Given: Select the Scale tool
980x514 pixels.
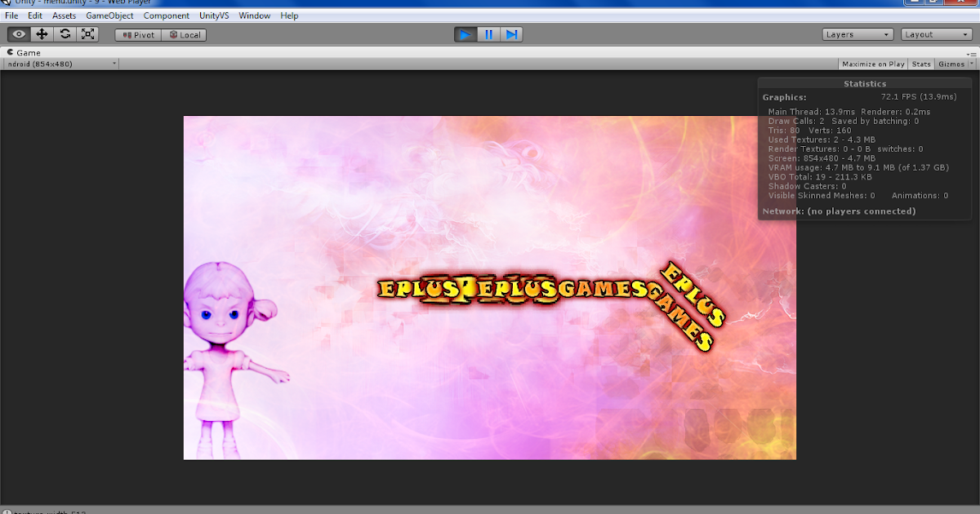Looking at the screenshot, I should tap(87, 33).
